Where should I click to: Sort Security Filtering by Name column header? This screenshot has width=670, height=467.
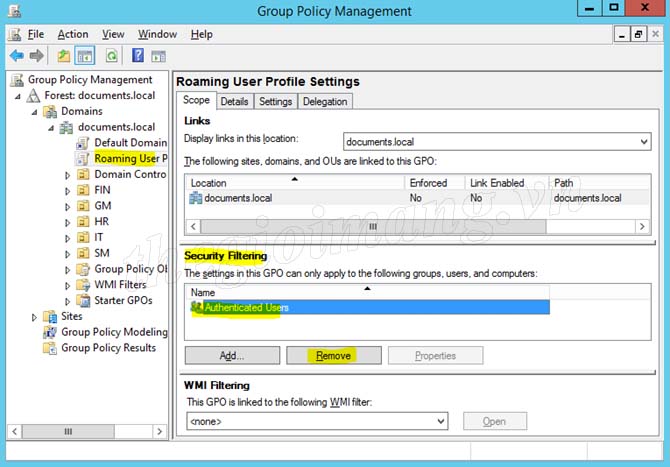click(367, 292)
